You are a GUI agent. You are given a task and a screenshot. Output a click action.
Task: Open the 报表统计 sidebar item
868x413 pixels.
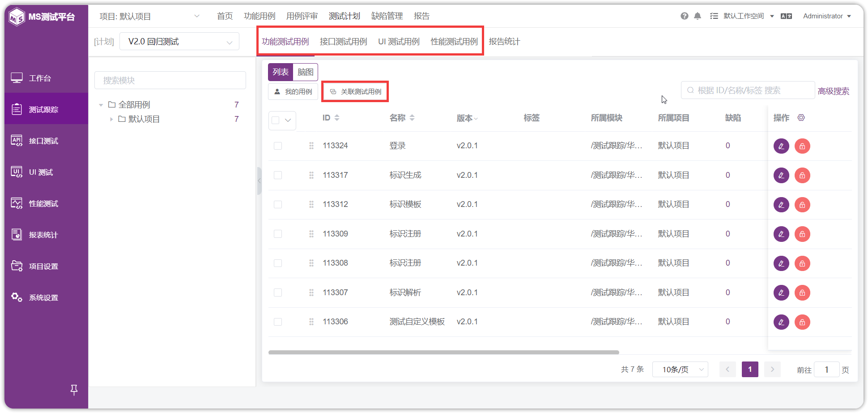tap(47, 235)
